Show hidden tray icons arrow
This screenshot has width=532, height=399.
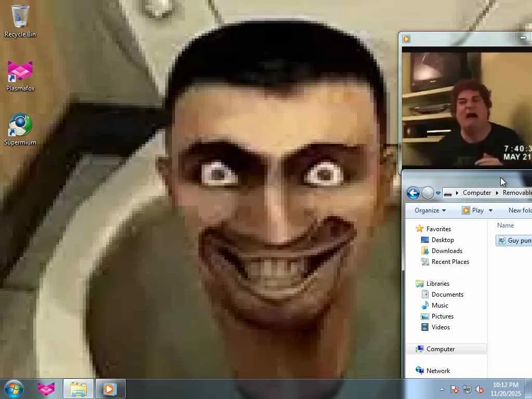tap(442, 390)
